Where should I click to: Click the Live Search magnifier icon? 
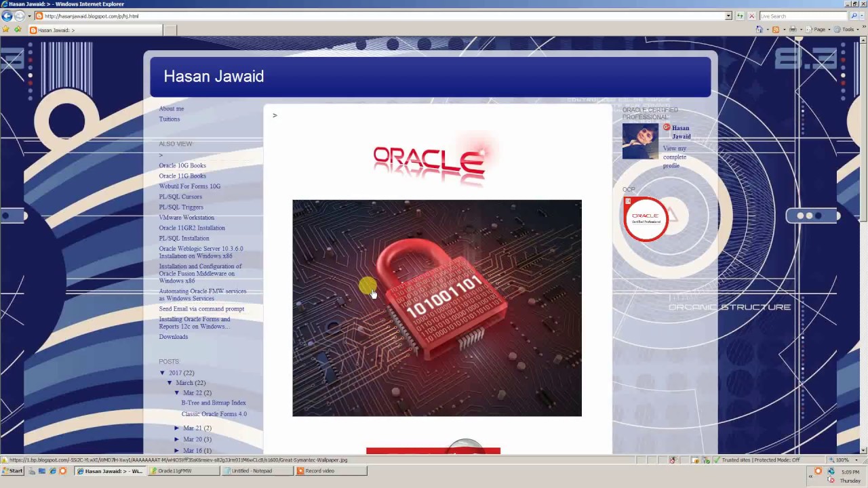point(854,16)
